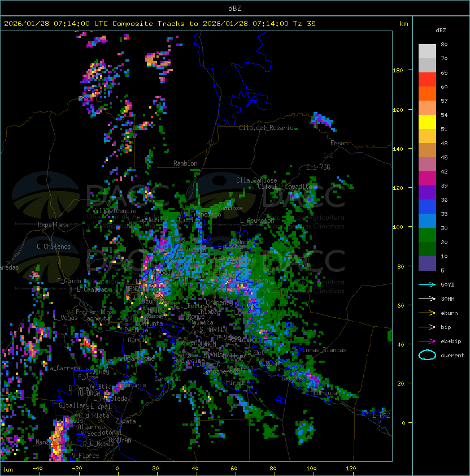The height and width of the screenshot is (476, 470).
Task: Pick the light gray swatch below 80
Action: pos(427,51)
